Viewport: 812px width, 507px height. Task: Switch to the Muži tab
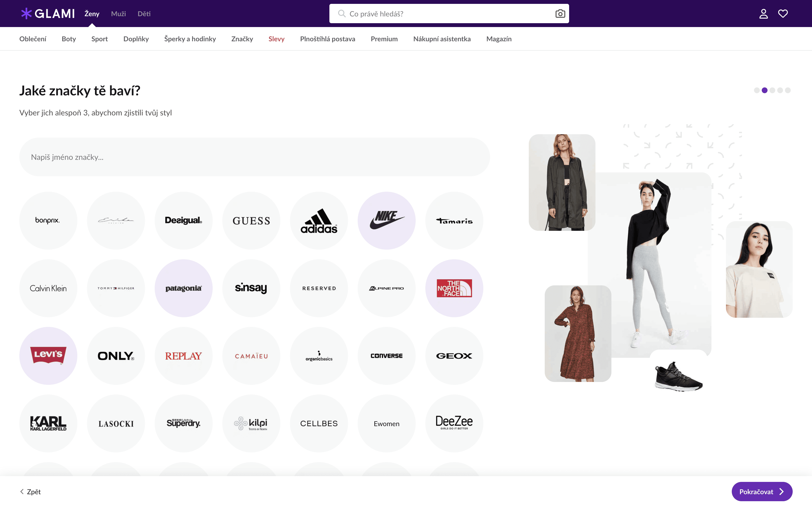click(x=118, y=14)
